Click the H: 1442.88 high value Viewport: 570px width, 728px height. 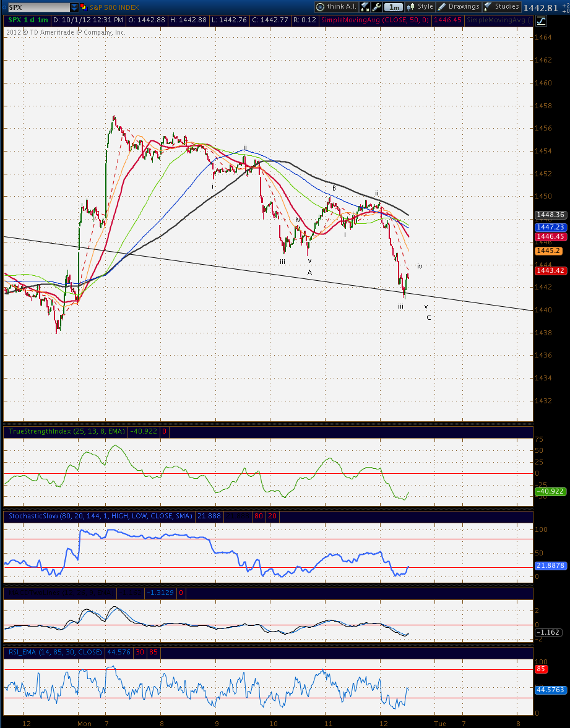pos(189,20)
